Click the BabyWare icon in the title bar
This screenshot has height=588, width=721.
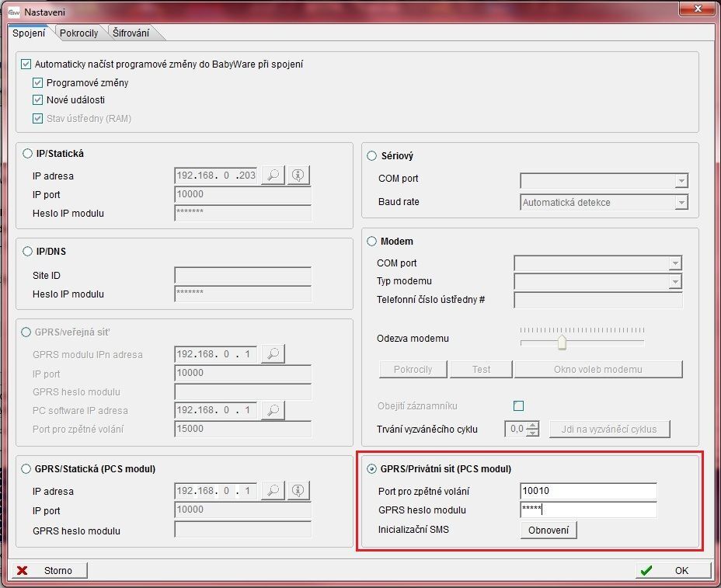pos(13,12)
